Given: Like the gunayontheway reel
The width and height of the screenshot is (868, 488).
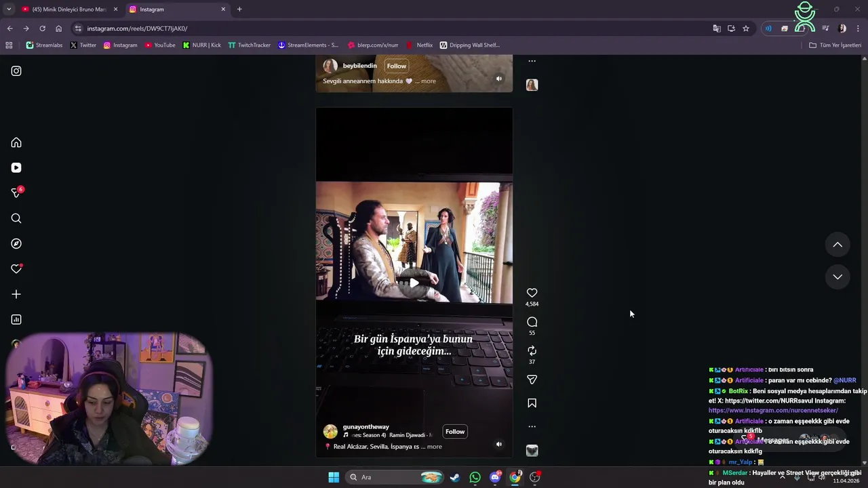Looking at the screenshot, I should tap(532, 293).
